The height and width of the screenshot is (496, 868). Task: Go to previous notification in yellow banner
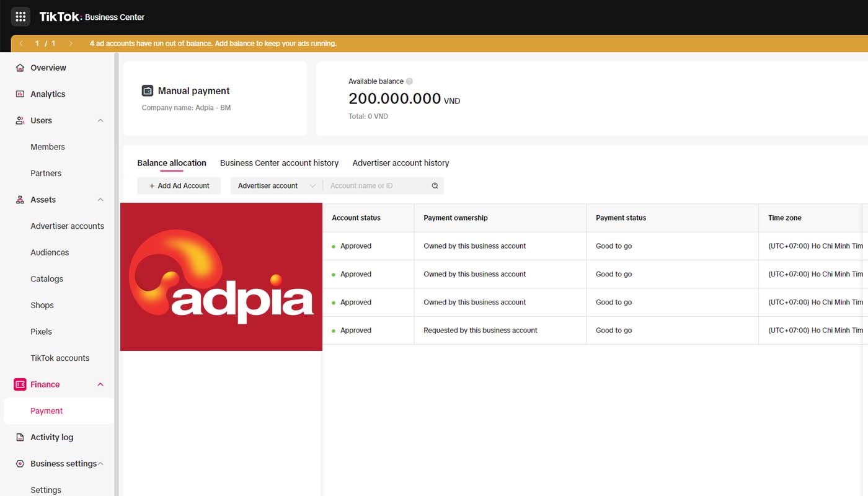(21, 43)
